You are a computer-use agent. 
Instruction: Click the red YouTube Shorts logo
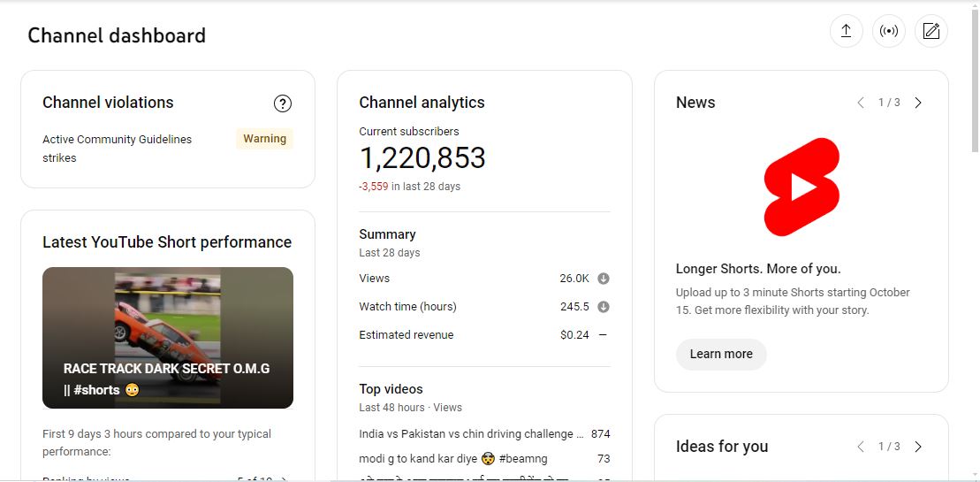tap(801, 187)
